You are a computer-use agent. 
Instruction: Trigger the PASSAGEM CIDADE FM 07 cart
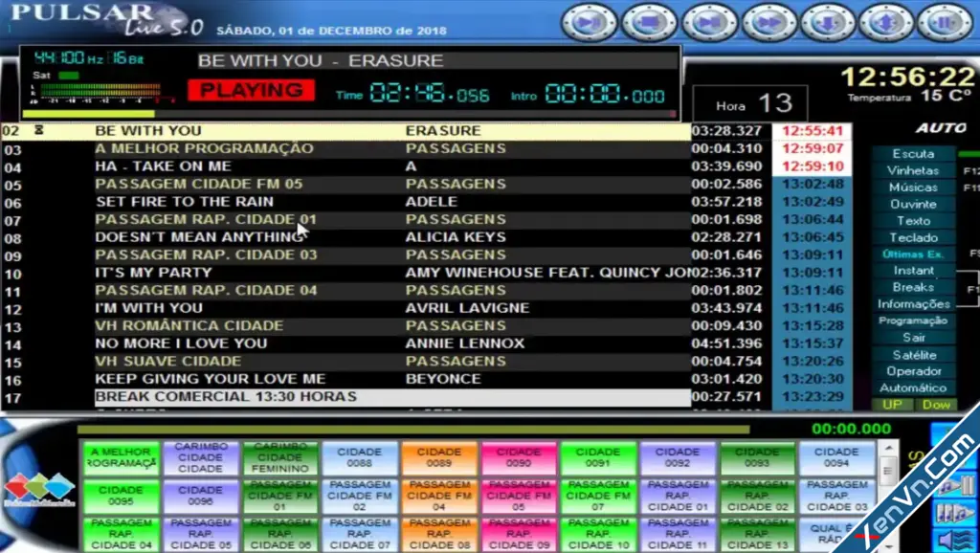tap(597, 497)
